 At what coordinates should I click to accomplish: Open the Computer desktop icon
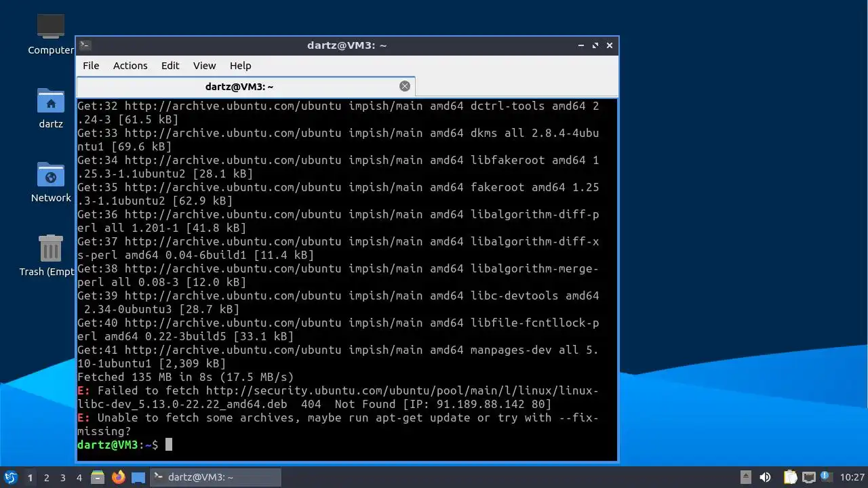(51, 34)
